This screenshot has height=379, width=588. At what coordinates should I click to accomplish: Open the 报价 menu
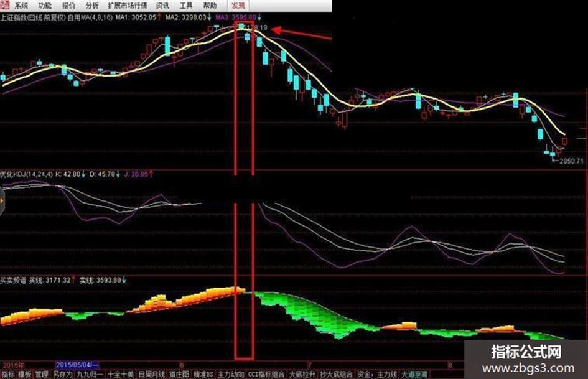point(68,6)
